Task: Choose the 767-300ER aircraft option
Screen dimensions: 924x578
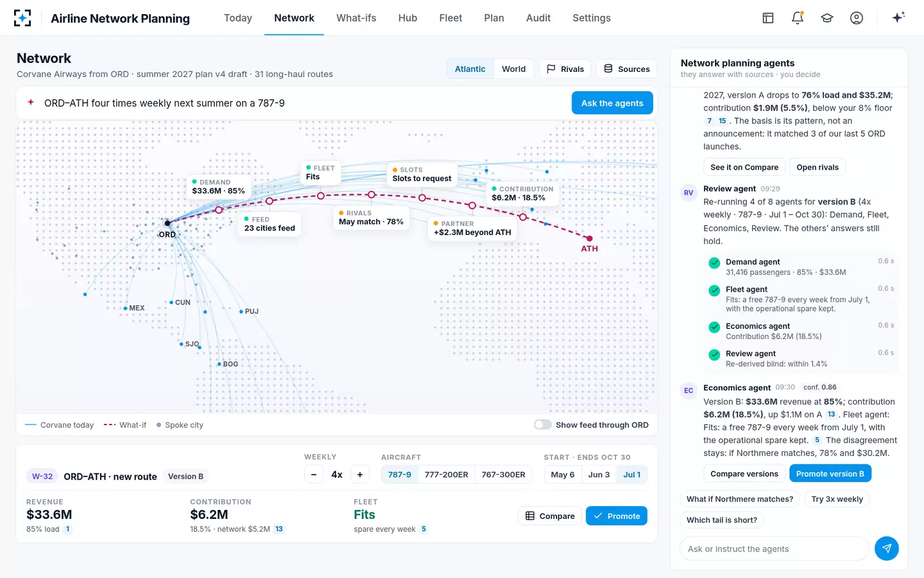Action: click(503, 475)
